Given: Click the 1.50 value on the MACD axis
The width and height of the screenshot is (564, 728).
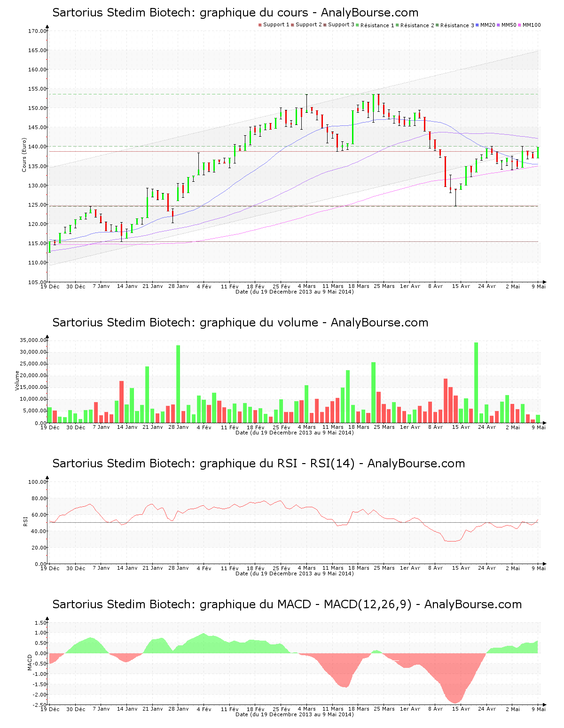Looking at the screenshot, I should tap(41, 623).
